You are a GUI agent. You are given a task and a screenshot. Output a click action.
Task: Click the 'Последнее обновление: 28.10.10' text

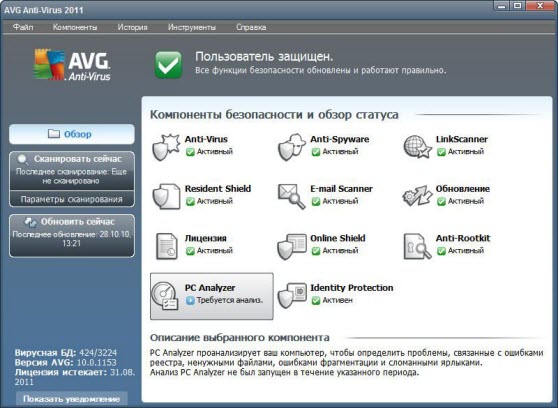pos(72,239)
